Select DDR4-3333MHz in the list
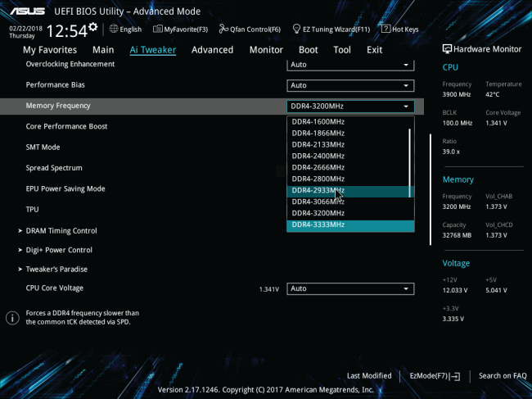This screenshot has height=399, width=532. [x=350, y=225]
